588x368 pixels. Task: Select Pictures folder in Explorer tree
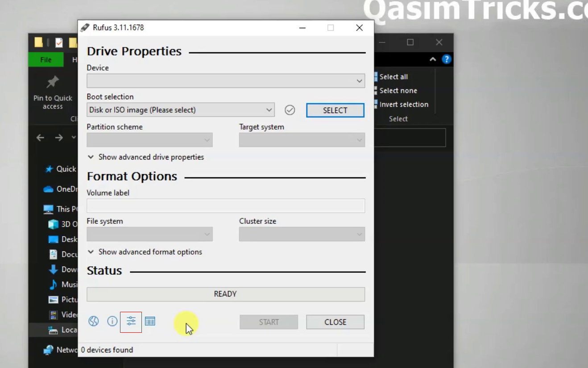[x=62, y=300]
